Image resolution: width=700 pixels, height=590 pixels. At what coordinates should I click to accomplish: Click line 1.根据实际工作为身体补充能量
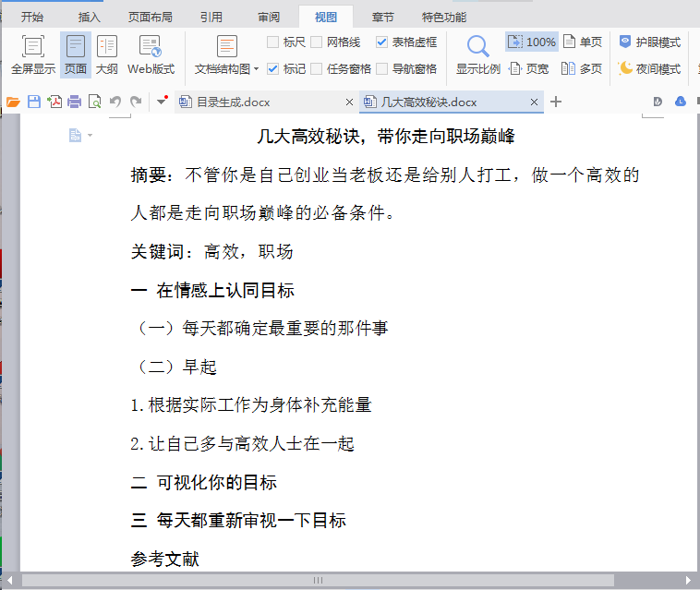pyautogui.click(x=251, y=405)
